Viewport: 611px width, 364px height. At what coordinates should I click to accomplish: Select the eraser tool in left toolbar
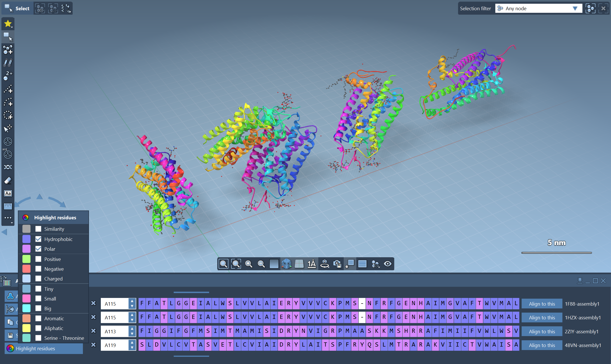pyautogui.click(x=8, y=180)
